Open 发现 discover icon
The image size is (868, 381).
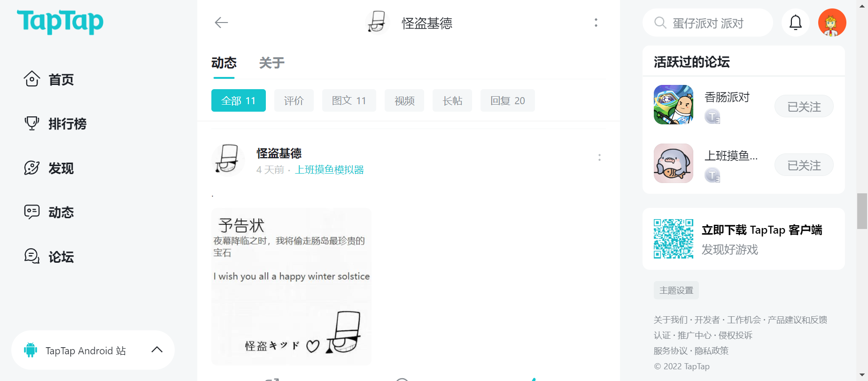pyautogui.click(x=32, y=168)
